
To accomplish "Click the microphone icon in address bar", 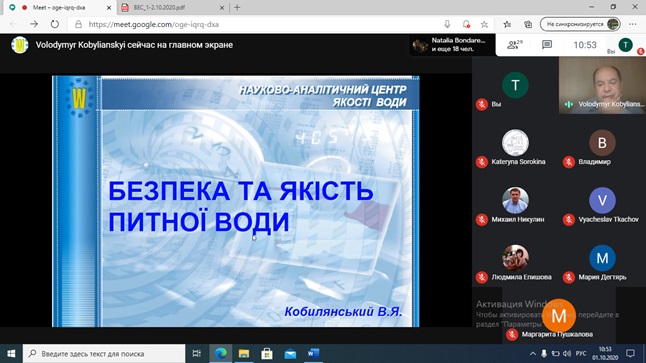I will click(447, 24).
